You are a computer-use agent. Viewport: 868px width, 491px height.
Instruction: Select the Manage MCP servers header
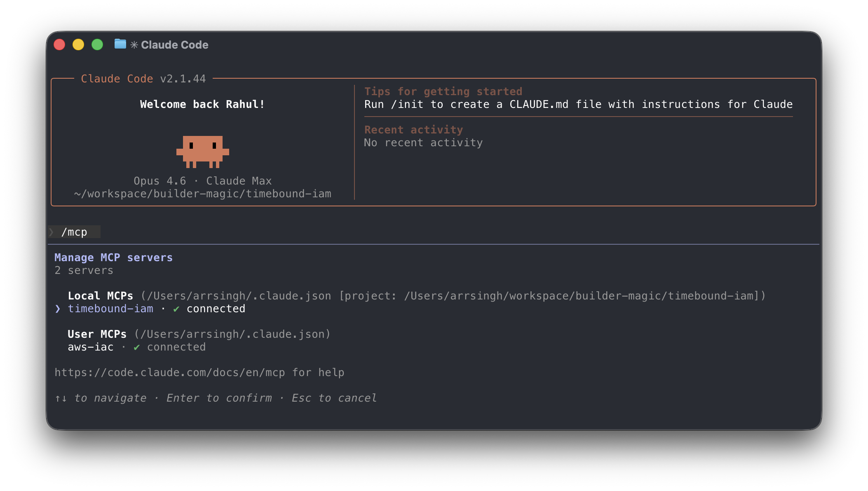point(113,257)
